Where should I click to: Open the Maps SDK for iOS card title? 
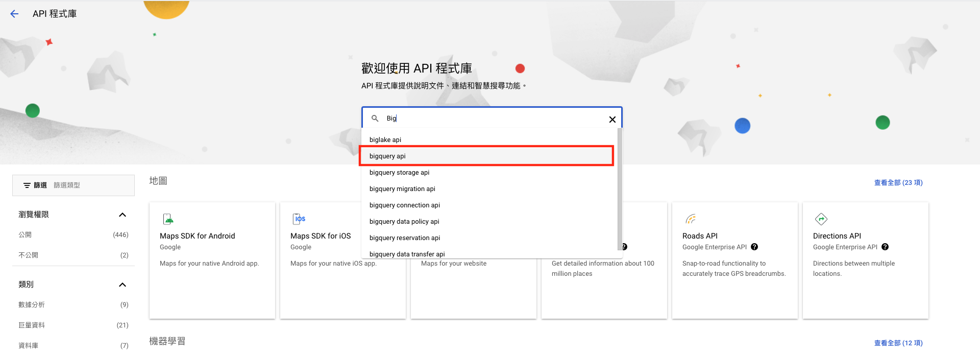click(321, 236)
